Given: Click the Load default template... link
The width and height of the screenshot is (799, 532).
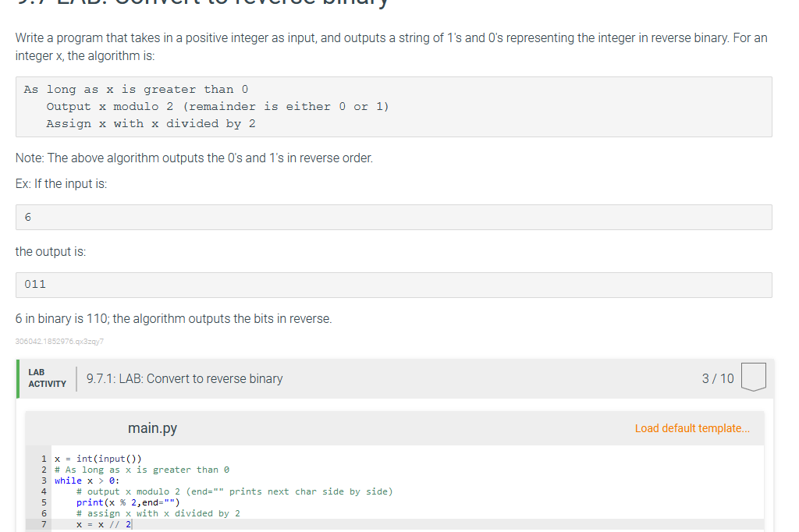Looking at the screenshot, I should point(692,428).
